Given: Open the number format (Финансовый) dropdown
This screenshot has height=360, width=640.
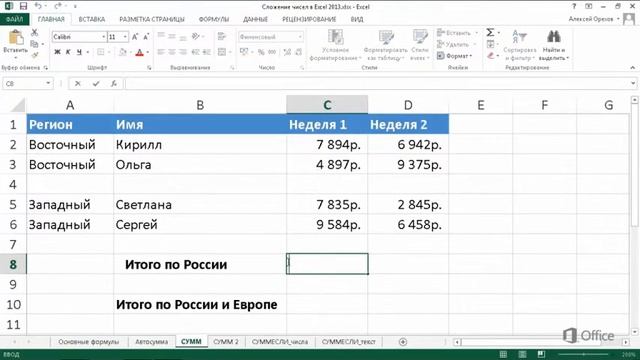Looking at the screenshot, I should click(300, 37).
